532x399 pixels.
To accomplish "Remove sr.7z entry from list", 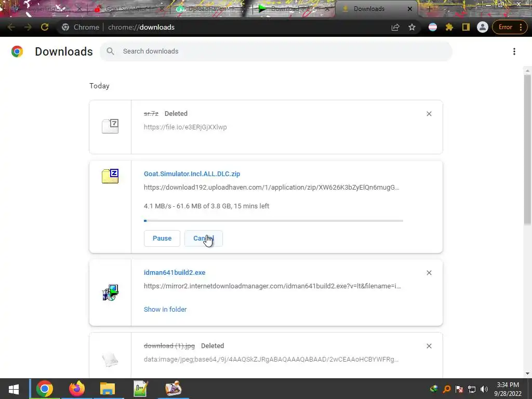I will coord(429,114).
